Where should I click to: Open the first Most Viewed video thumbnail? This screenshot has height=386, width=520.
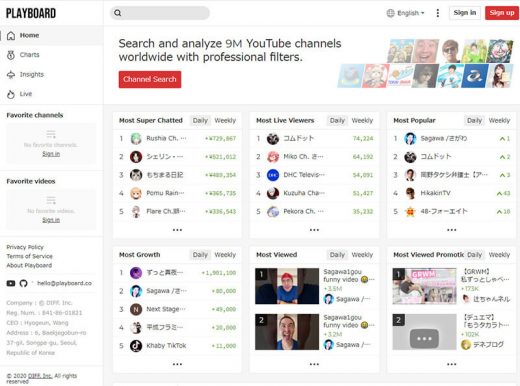(287, 286)
